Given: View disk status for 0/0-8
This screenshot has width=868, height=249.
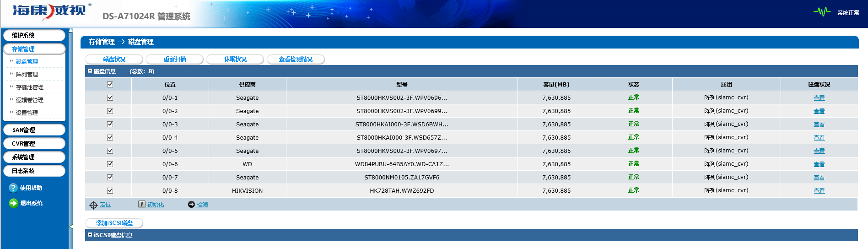Looking at the screenshot, I should pos(819,191).
